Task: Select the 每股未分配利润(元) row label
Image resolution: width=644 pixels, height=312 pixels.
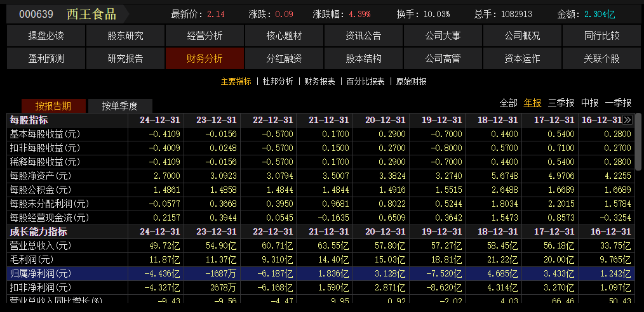Action: click(x=50, y=204)
